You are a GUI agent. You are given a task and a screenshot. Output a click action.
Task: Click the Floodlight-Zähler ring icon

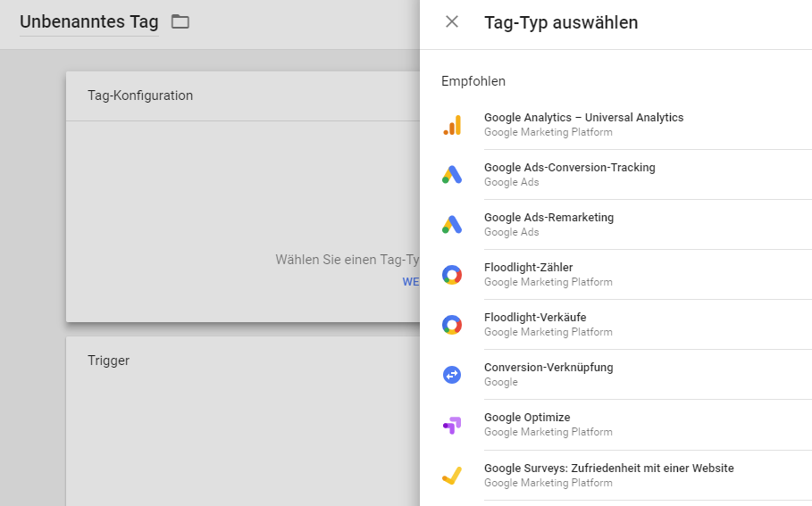[452, 275]
